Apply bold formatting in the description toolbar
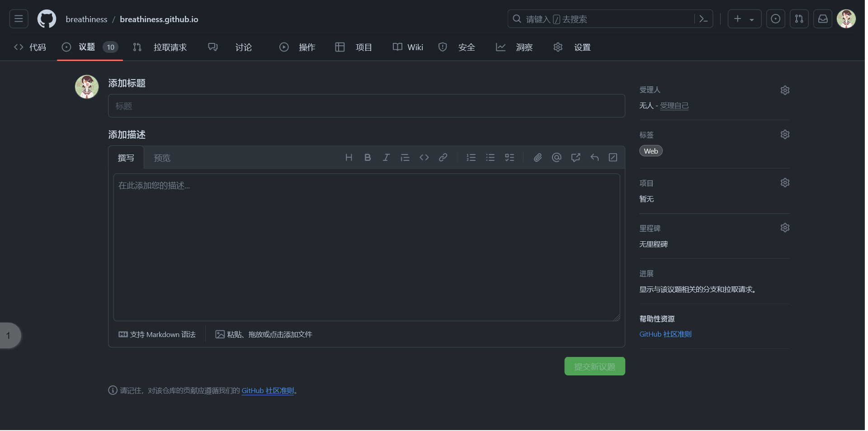This screenshot has height=431, width=868. [367, 157]
